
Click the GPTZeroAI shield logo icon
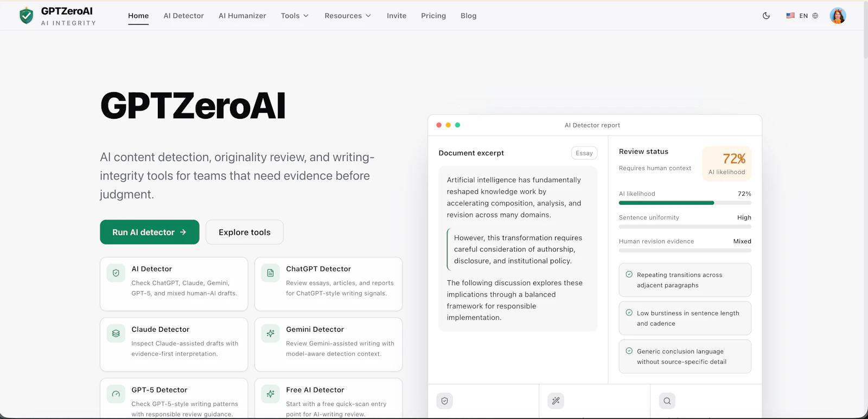[26, 16]
